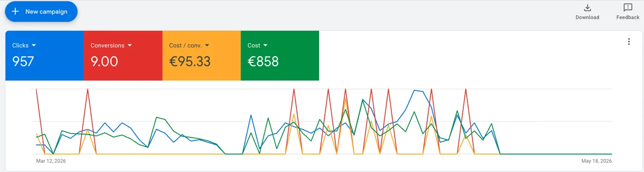This screenshot has height=172, width=644.
Task: Click the 9.00 conversions value
Action: [x=104, y=61]
